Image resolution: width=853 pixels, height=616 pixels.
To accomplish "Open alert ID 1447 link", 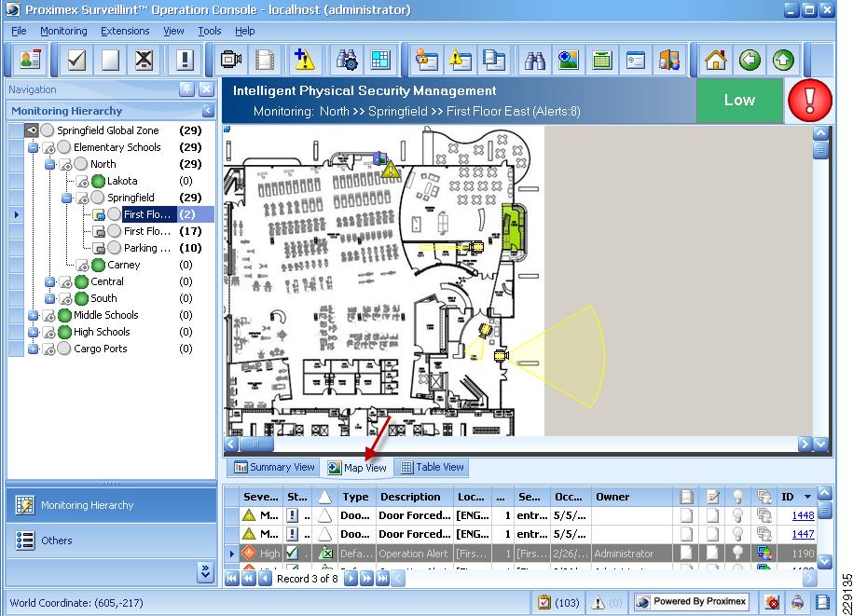I will pos(803,534).
